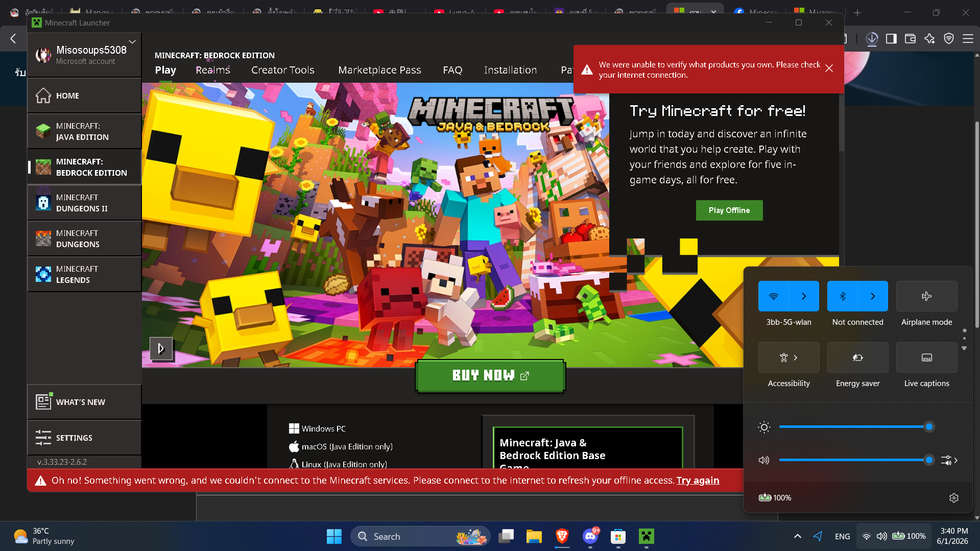Play the hero banner video

(161, 349)
